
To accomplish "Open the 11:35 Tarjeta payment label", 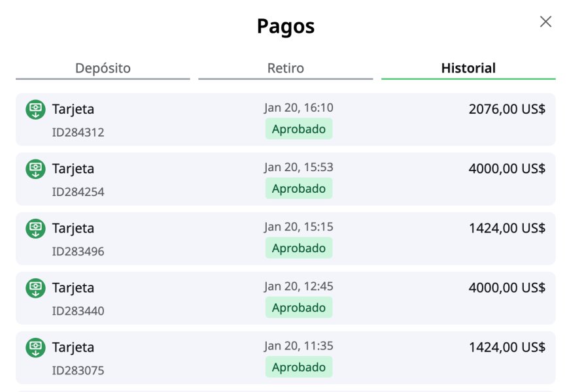I will coord(73,348).
